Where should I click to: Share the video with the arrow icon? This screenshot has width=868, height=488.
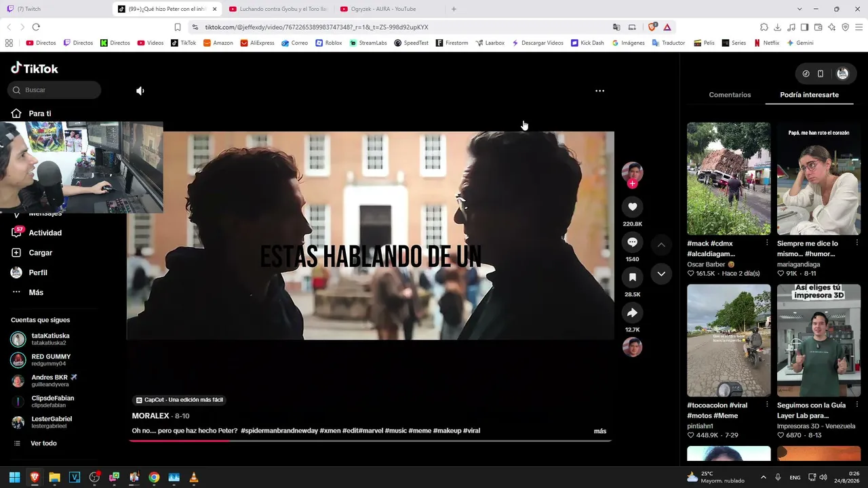(632, 312)
